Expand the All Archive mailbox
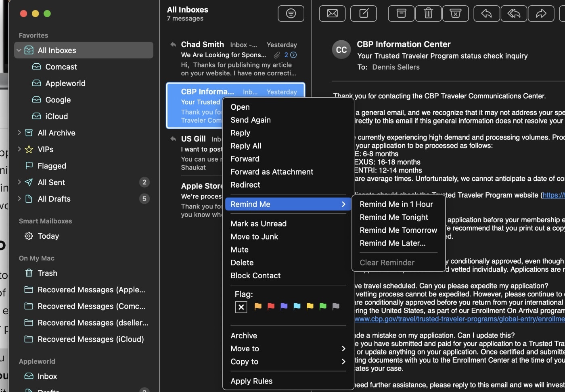The height and width of the screenshot is (392, 565). [19, 133]
